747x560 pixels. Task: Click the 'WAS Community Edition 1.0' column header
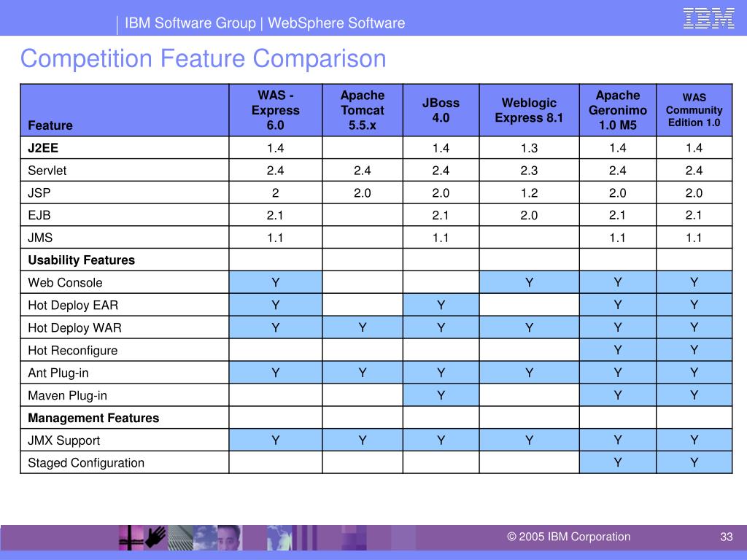[x=694, y=110]
